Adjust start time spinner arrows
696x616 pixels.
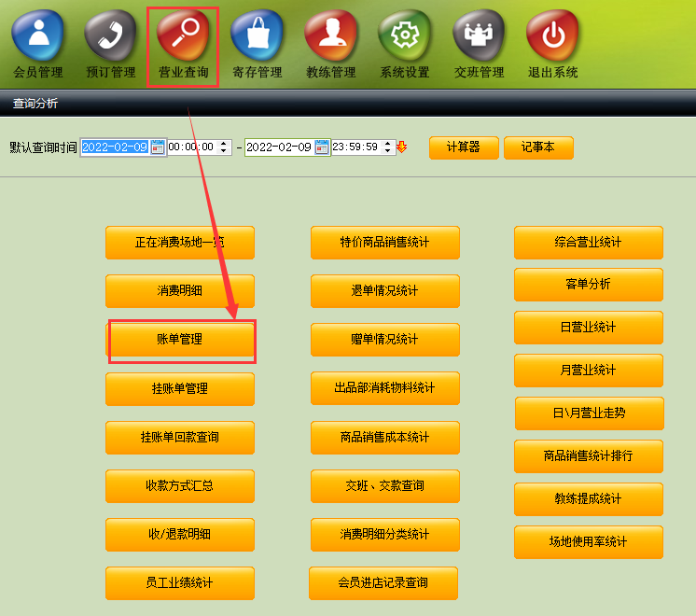[224, 147]
